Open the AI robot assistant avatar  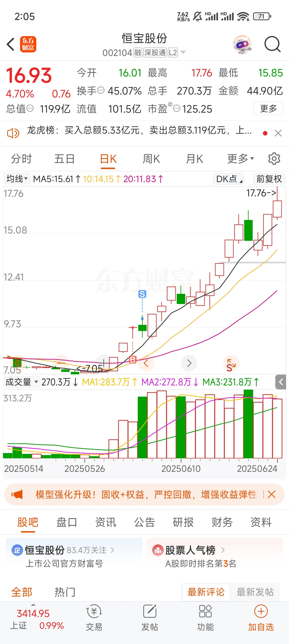click(x=242, y=44)
